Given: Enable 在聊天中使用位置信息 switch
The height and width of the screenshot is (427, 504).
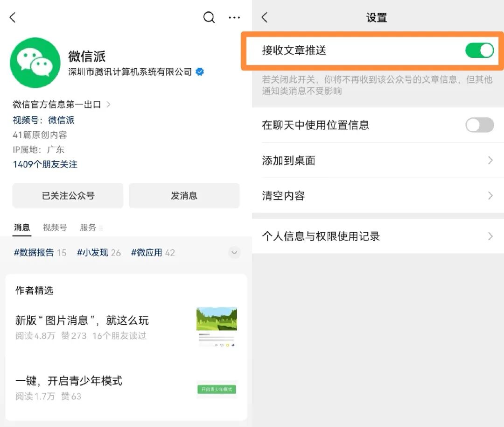Looking at the screenshot, I should point(480,125).
